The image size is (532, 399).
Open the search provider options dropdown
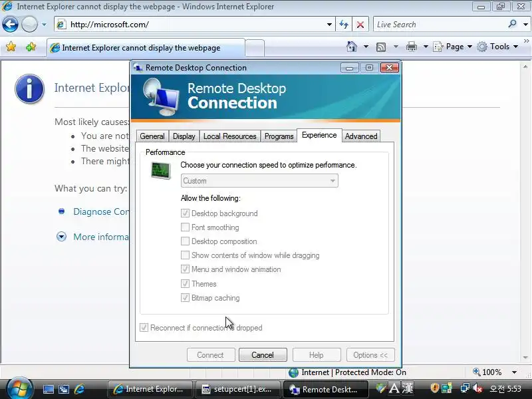525,25
